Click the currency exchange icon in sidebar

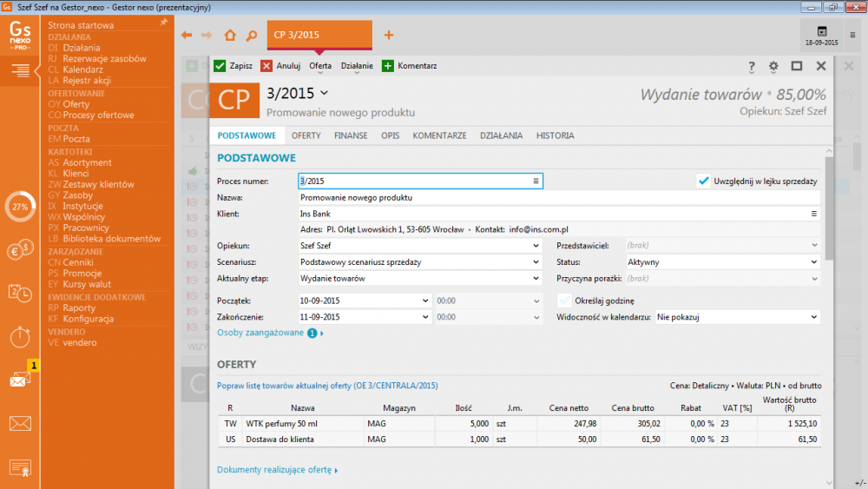(x=19, y=251)
